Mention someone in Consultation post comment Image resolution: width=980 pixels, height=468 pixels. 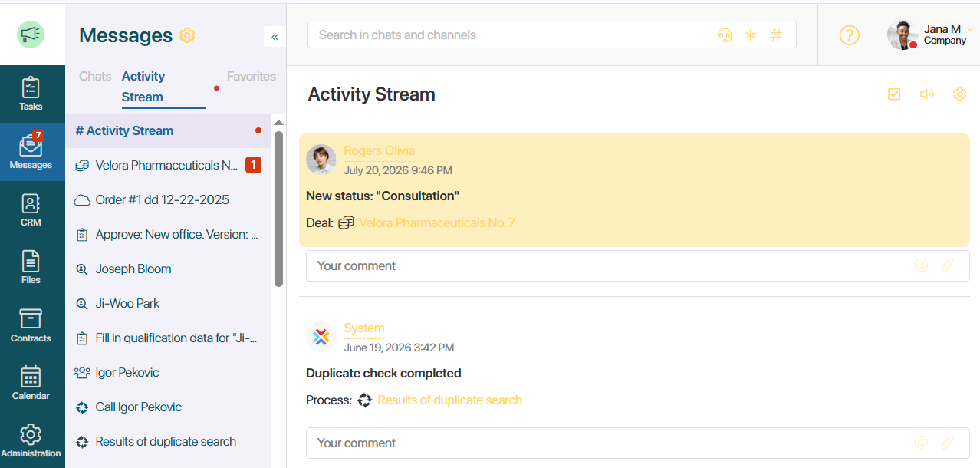pos(921,265)
